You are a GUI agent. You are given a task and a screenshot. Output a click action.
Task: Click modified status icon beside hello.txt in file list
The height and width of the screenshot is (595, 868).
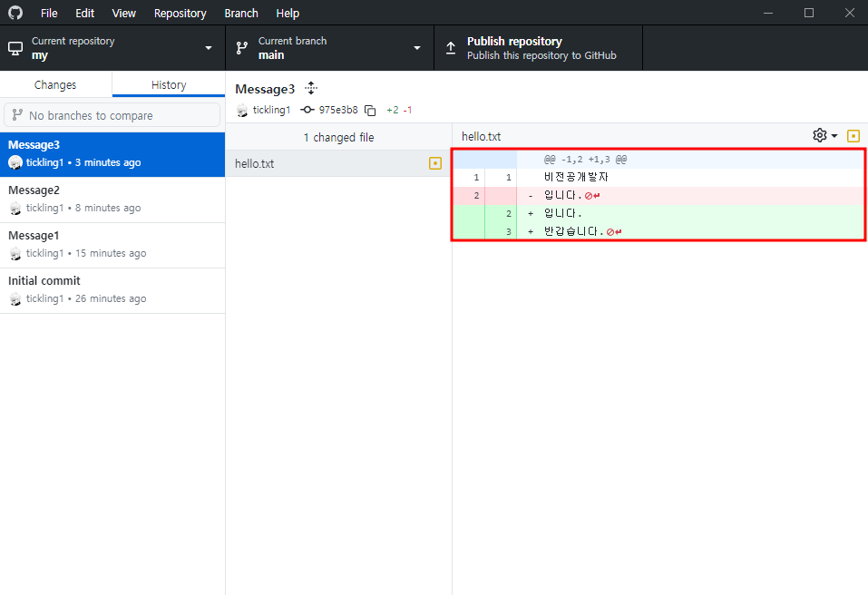tap(435, 163)
